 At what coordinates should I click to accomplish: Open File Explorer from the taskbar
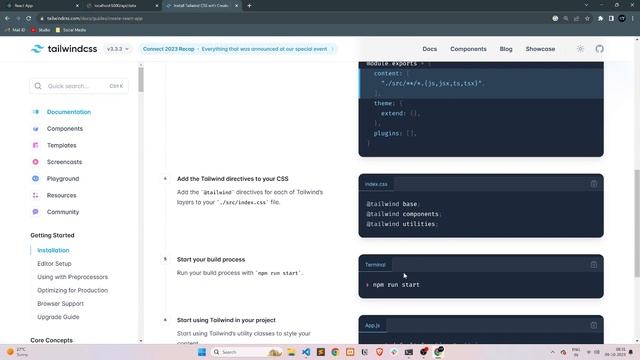coord(291,352)
